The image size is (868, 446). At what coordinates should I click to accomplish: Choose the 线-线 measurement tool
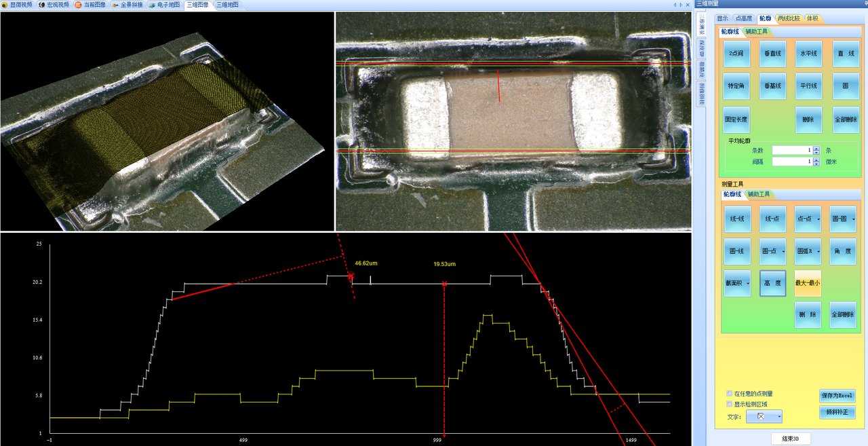tap(737, 219)
